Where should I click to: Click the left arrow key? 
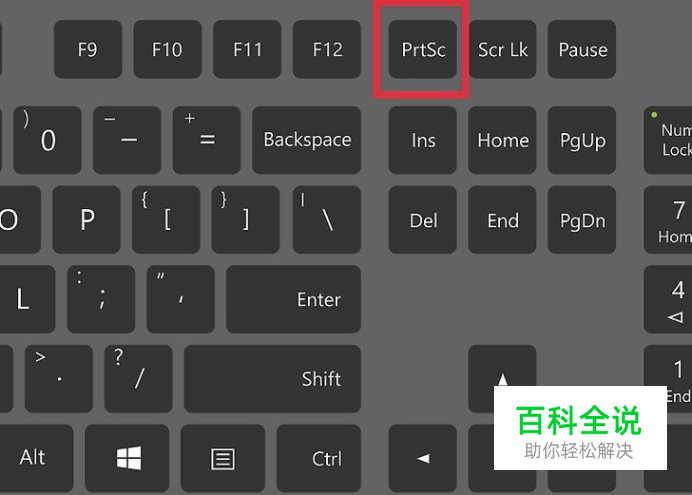pos(422,458)
